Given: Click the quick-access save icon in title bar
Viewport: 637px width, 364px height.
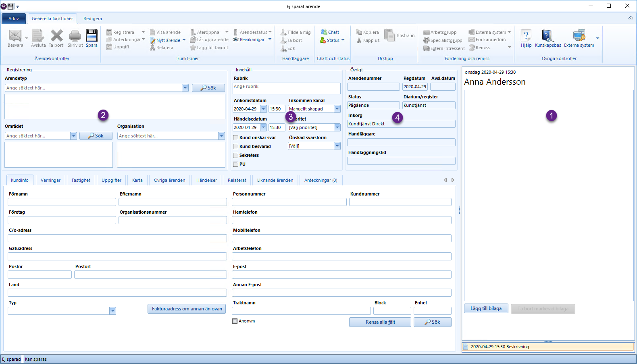Looking at the screenshot, I should (x=11, y=6).
